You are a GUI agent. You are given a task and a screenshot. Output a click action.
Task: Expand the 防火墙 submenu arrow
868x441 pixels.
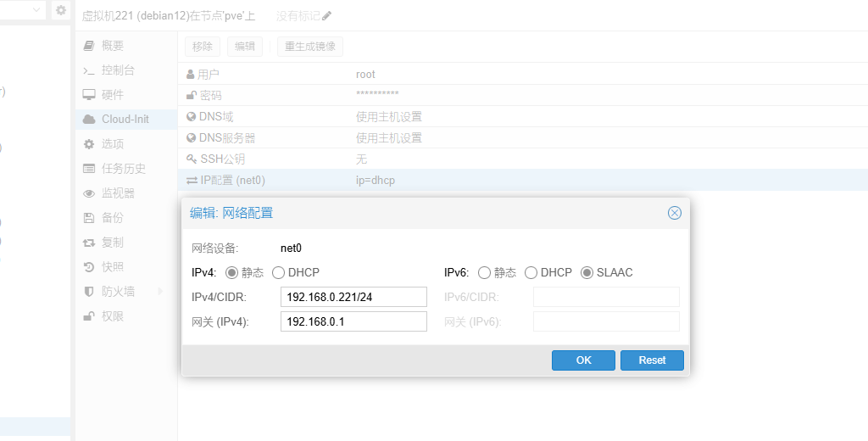coord(160,292)
